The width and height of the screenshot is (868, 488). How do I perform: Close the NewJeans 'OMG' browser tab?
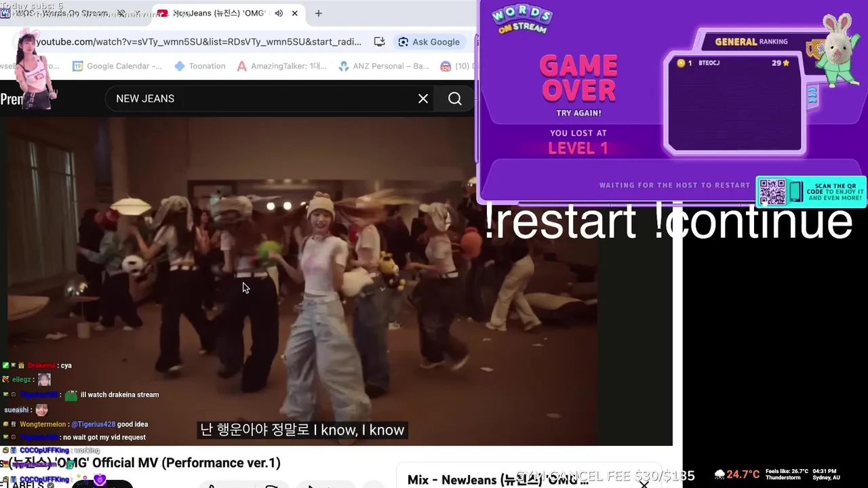295,13
